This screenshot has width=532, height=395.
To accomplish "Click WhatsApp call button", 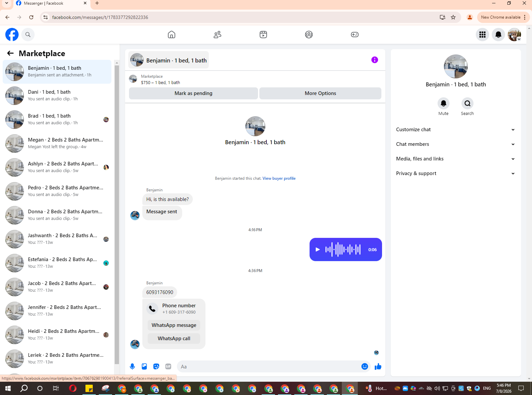I will point(174,339).
